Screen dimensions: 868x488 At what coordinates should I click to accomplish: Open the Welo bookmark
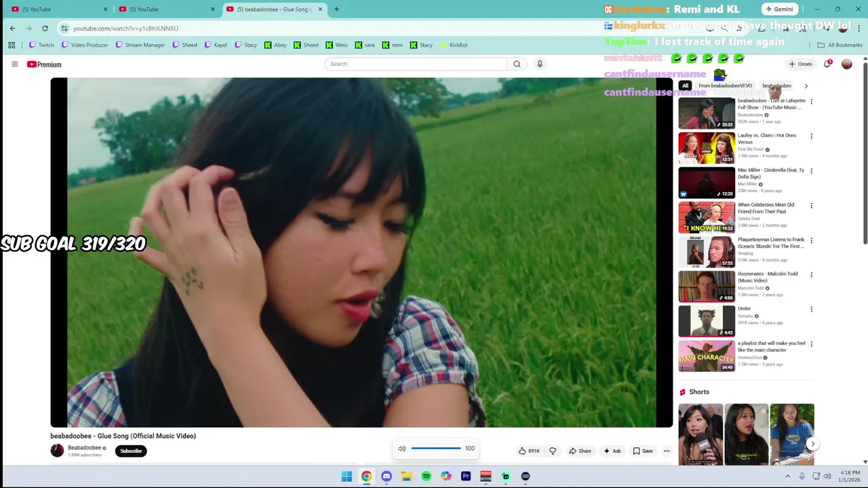336,45
